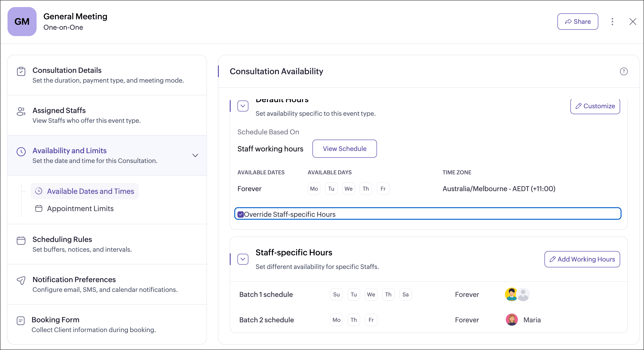
Task: Open the three-dot more options menu
Action: pos(612,22)
